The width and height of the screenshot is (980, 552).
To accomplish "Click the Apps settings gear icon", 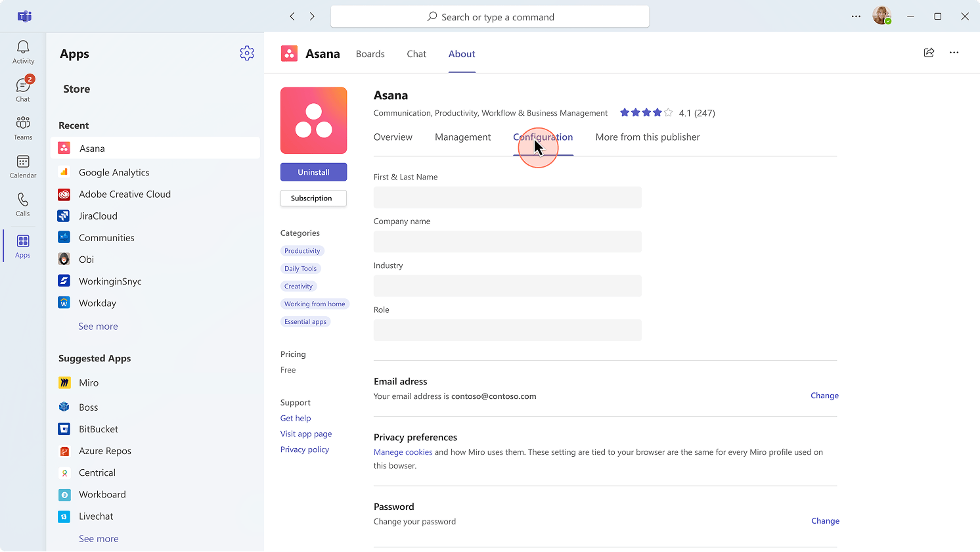I will 247,53.
